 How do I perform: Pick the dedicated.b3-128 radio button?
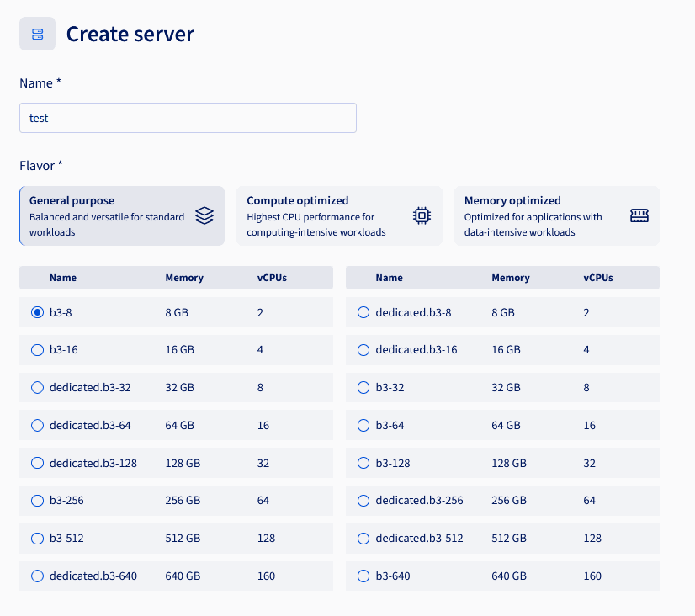click(x=37, y=463)
